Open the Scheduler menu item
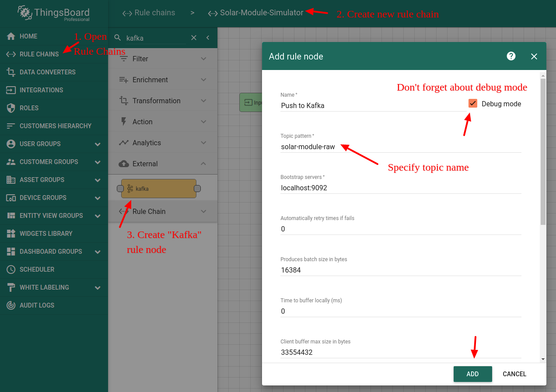Screen dimensions: 556x392 (54, 269)
